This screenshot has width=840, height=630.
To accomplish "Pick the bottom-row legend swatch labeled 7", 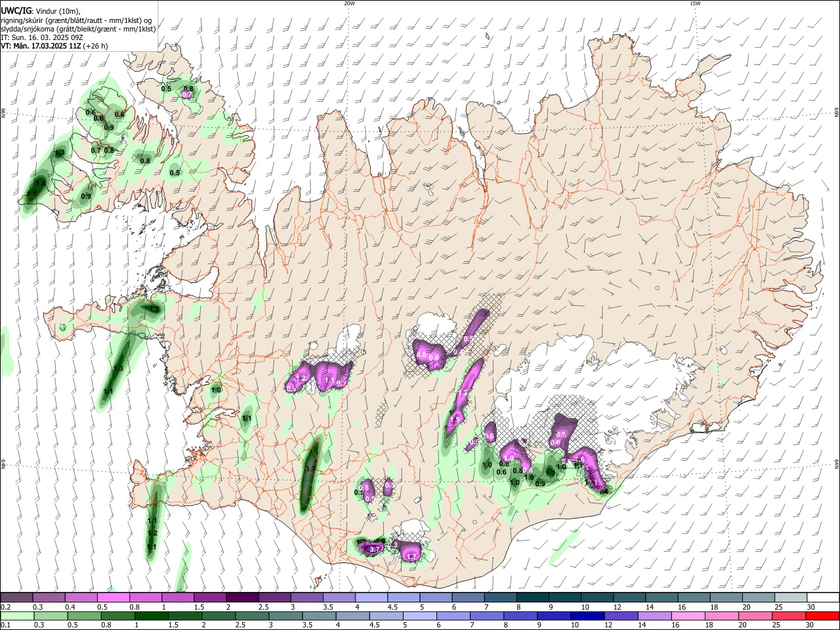I will pos(487,616).
